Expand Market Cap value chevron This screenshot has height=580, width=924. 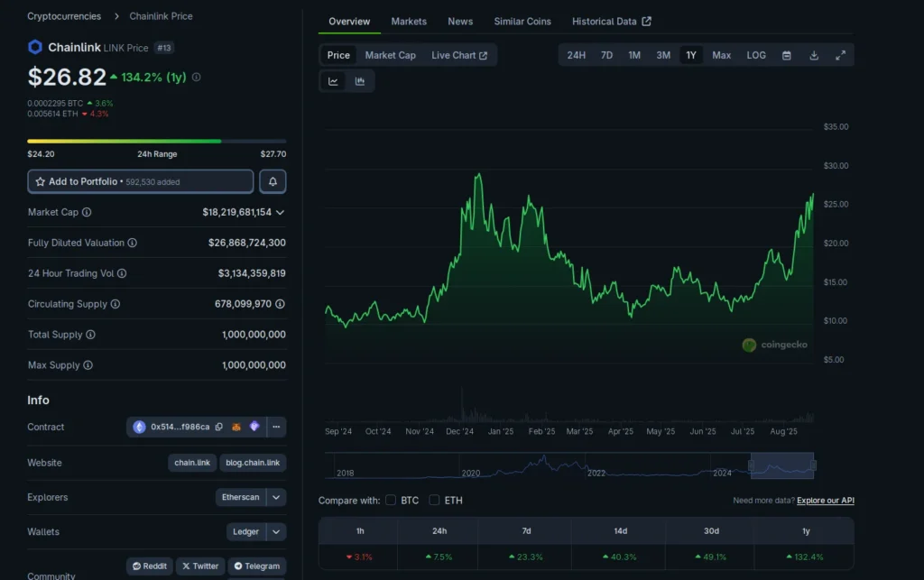pos(280,213)
